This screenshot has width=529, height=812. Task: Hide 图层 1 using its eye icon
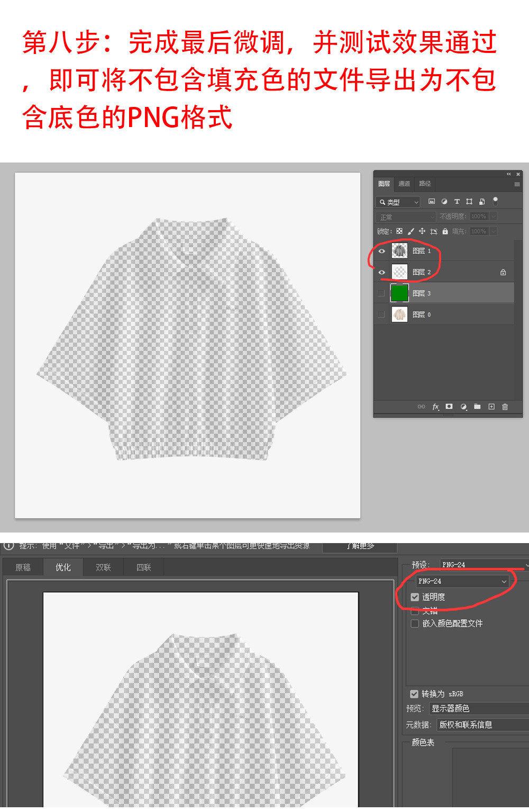[x=381, y=251]
